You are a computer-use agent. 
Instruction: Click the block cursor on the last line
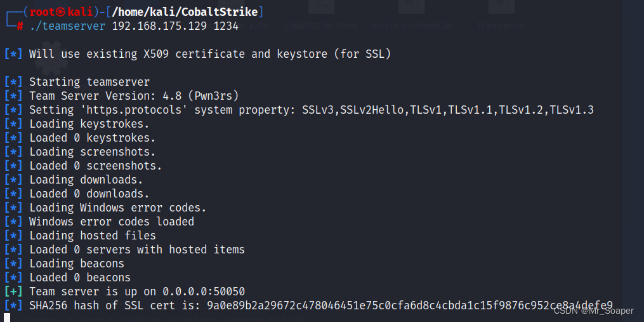7,317
